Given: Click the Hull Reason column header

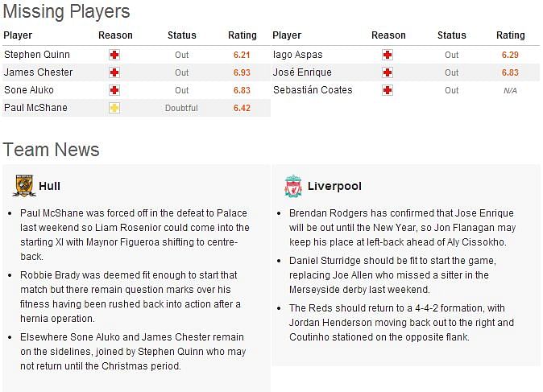Looking at the screenshot, I should pos(115,35).
